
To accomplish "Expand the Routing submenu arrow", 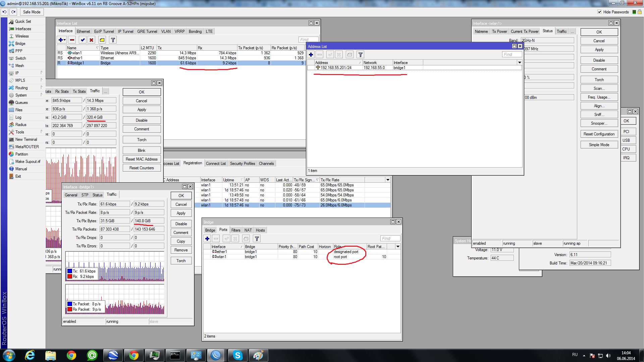I will coord(42,87).
